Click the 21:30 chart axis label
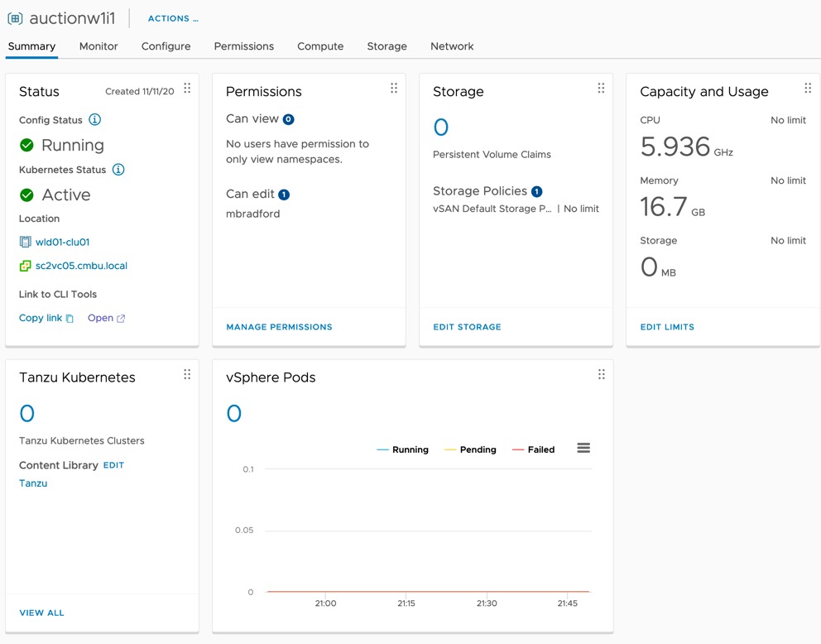Screen dimensions: 821x644 (x=487, y=603)
